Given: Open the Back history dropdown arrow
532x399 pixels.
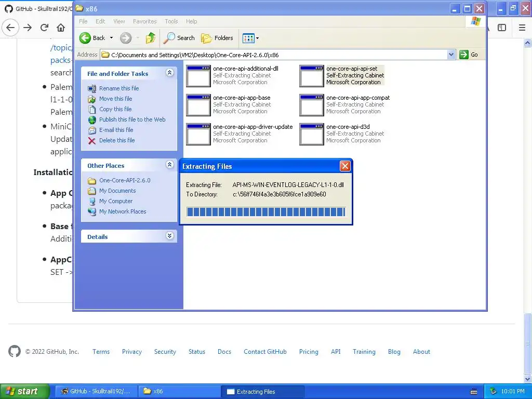Looking at the screenshot, I should coord(111,38).
